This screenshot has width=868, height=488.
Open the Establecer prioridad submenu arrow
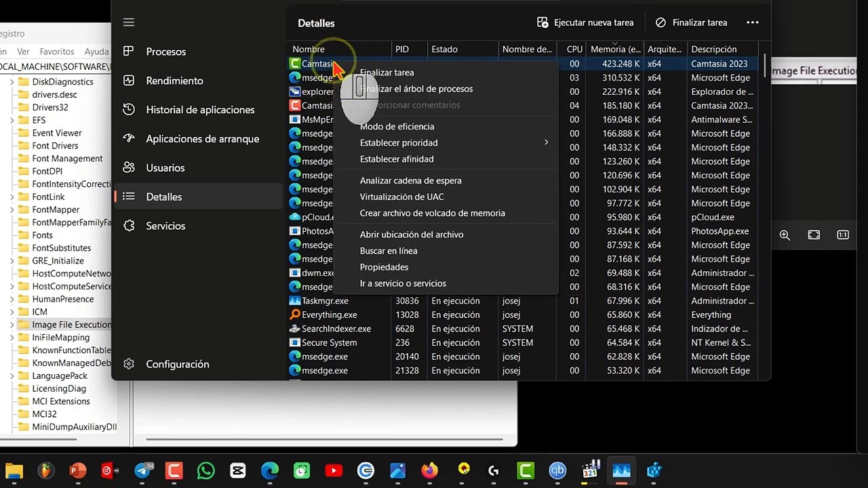546,143
